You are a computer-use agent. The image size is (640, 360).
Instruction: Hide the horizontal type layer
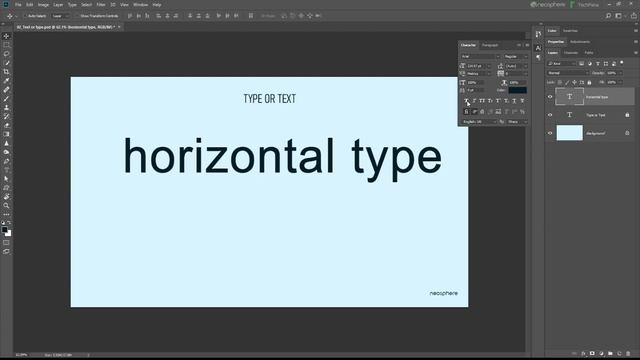[x=550, y=97]
